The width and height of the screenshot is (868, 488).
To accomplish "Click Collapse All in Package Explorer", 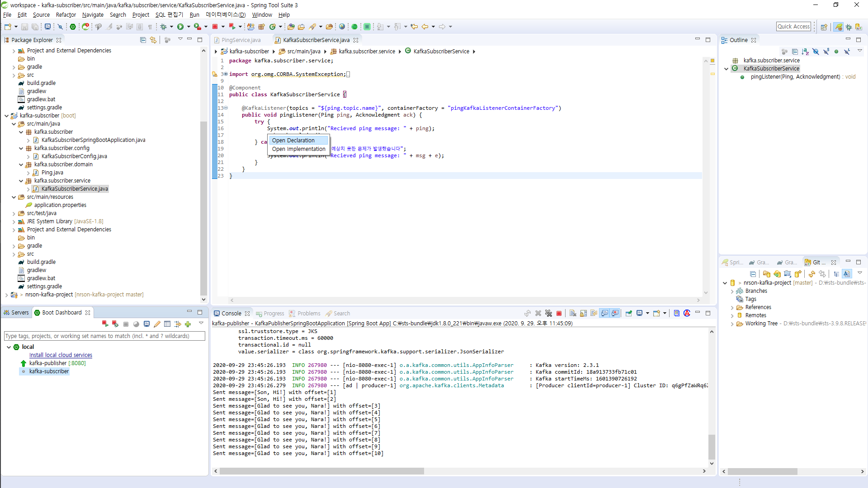I will point(143,40).
